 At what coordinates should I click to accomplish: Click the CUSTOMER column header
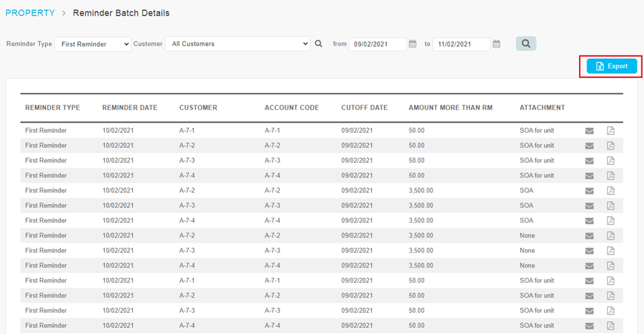198,107
